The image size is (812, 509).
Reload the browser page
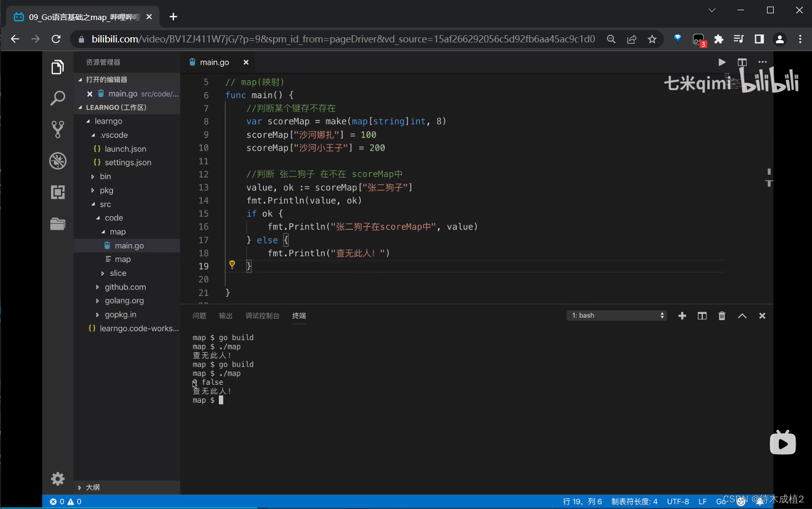pos(56,39)
